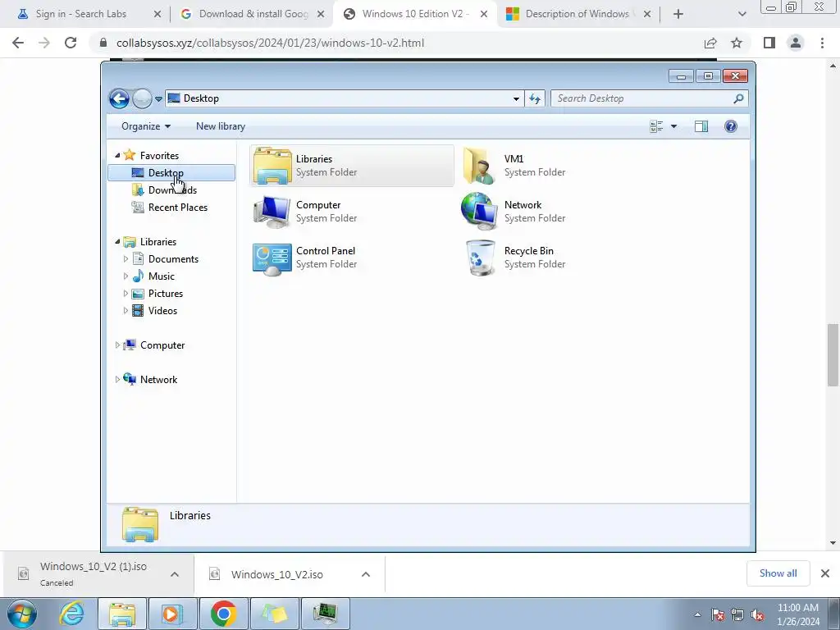Share this page icon in omnibox
The height and width of the screenshot is (630, 840).
(x=710, y=43)
